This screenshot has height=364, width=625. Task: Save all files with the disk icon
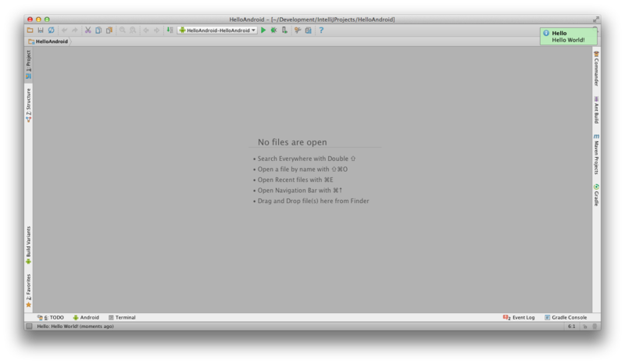(x=41, y=30)
